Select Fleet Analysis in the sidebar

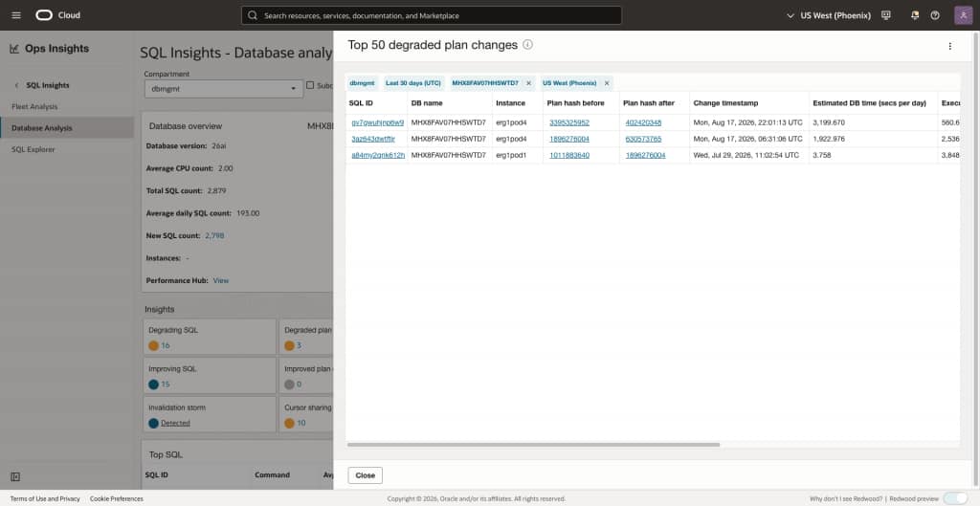tap(34, 107)
